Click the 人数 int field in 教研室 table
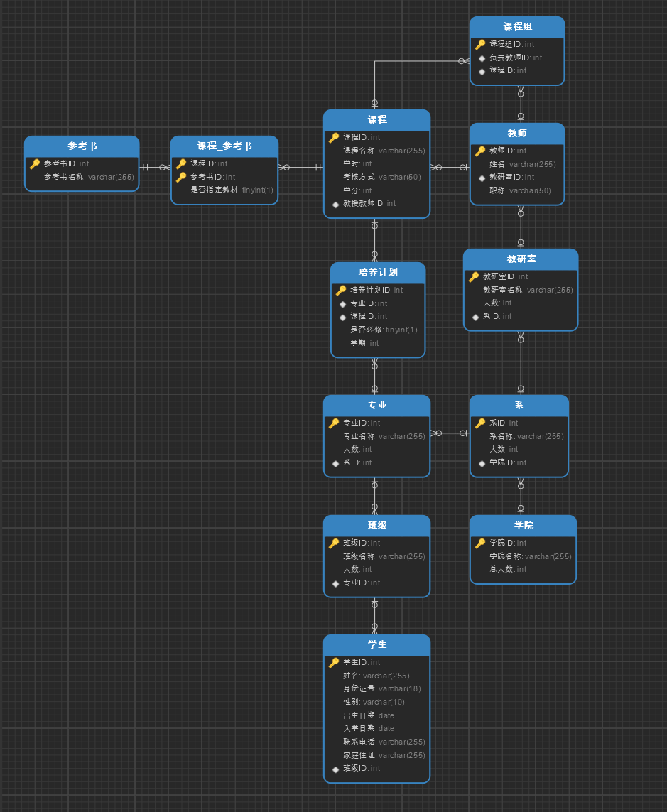Viewport: 667px width, 812px height. pyautogui.click(x=497, y=303)
